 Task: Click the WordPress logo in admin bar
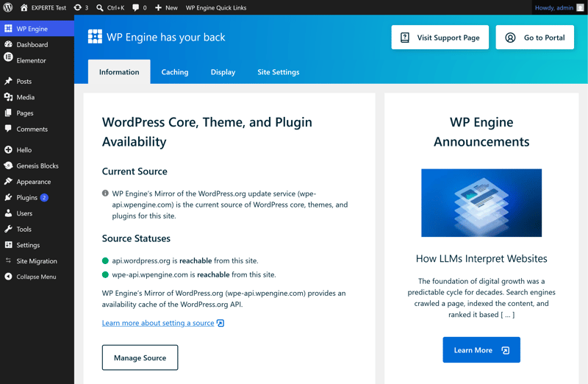click(x=8, y=7)
